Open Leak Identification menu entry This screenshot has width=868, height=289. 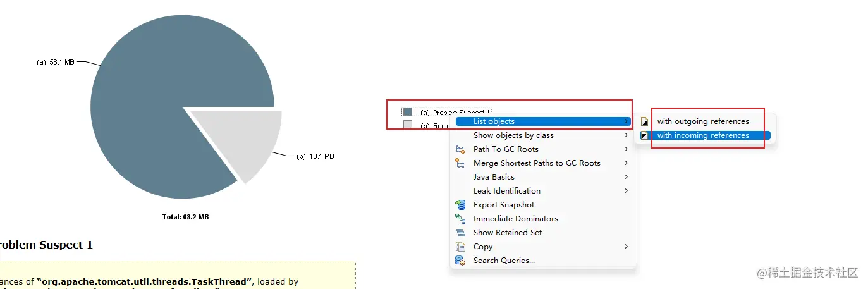click(x=543, y=191)
